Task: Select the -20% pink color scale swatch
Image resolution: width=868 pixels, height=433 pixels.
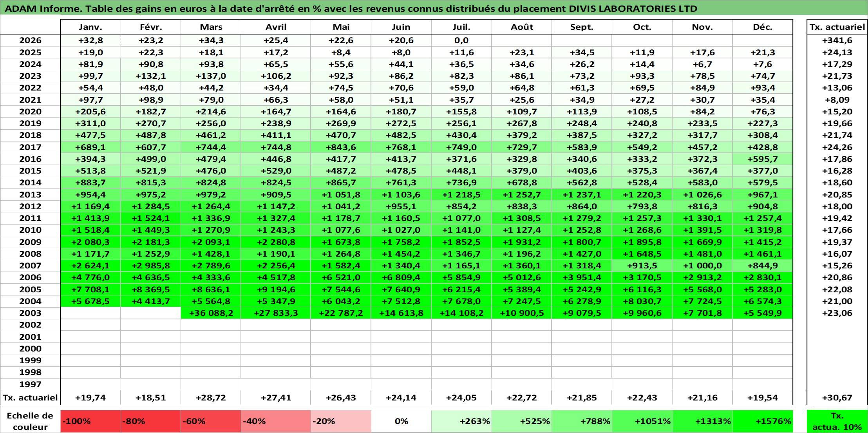Action: [x=341, y=421]
